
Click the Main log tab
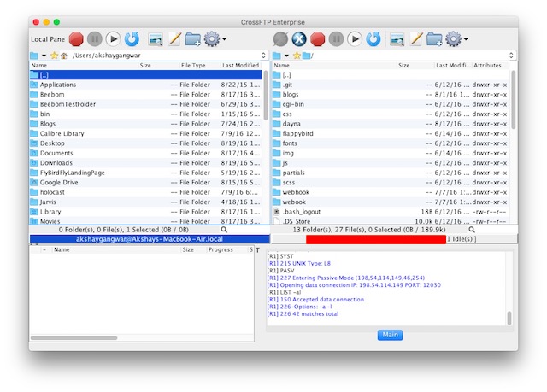[390, 335]
